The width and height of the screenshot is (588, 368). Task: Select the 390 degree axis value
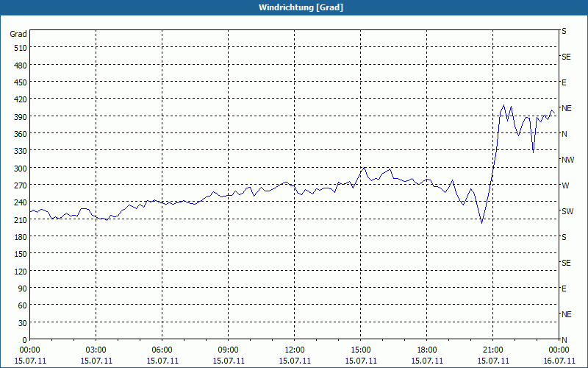(x=21, y=117)
